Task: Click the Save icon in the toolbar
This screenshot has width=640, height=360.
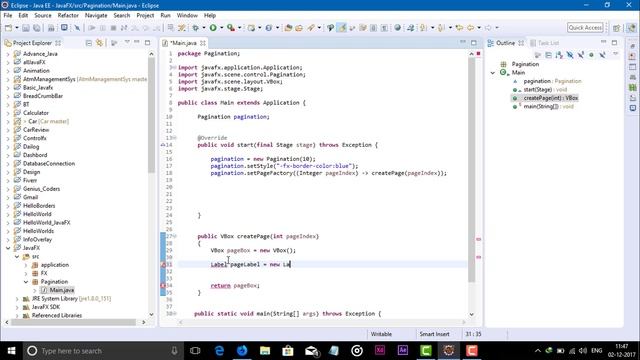Action: click(x=26, y=28)
